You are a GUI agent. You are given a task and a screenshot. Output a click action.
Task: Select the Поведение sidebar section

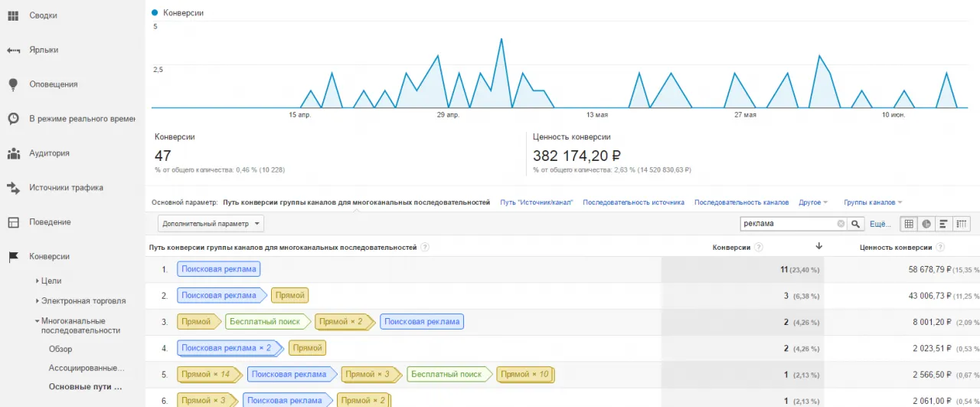pos(50,222)
